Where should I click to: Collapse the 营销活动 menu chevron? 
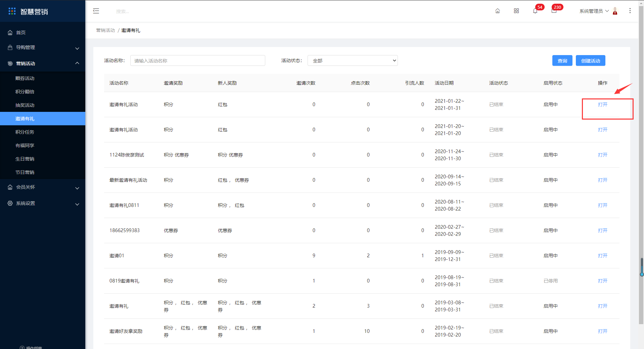pos(77,63)
